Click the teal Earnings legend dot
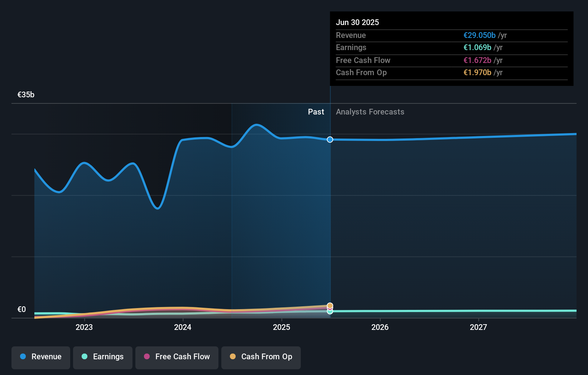This screenshot has width=588, height=375. (x=85, y=356)
